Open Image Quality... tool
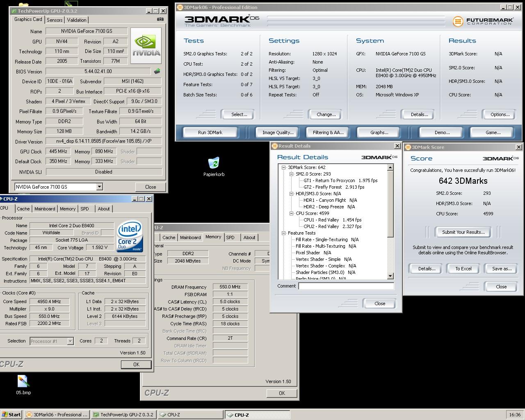Image resolution: width=525 pixels, height=420 pixels. pos(278,132)
